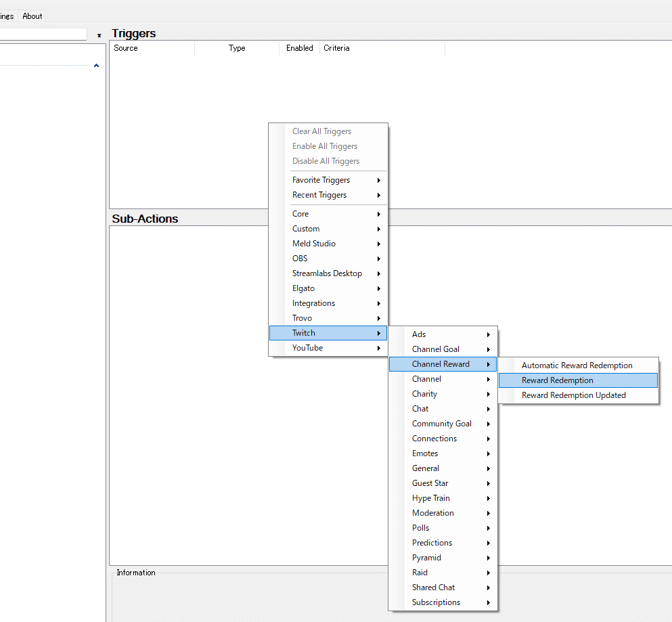The width and height of the screenshot is (672, 622).
Task: Choose Disable All Triggers menu entry
Action: [x=328, y=161]
